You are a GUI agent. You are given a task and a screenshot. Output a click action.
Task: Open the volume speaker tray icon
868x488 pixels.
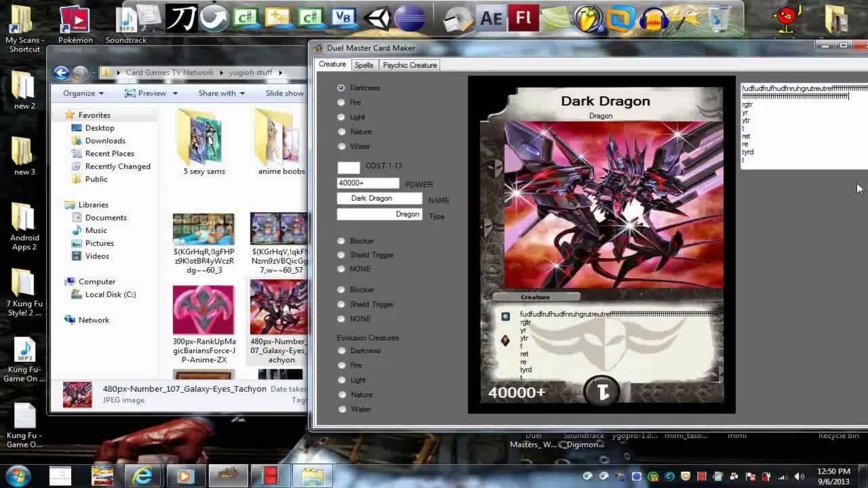799,476
